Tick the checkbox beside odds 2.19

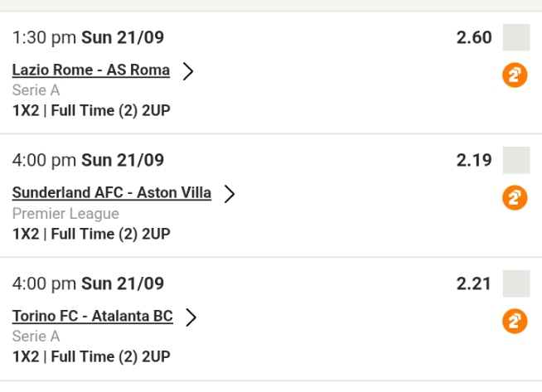coord(515,160)
